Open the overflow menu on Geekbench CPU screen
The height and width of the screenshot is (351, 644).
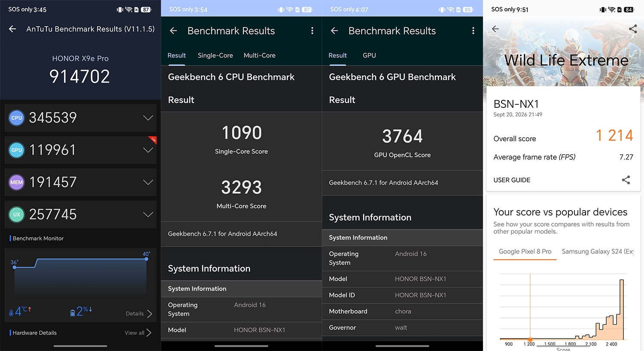pos(312,31)
